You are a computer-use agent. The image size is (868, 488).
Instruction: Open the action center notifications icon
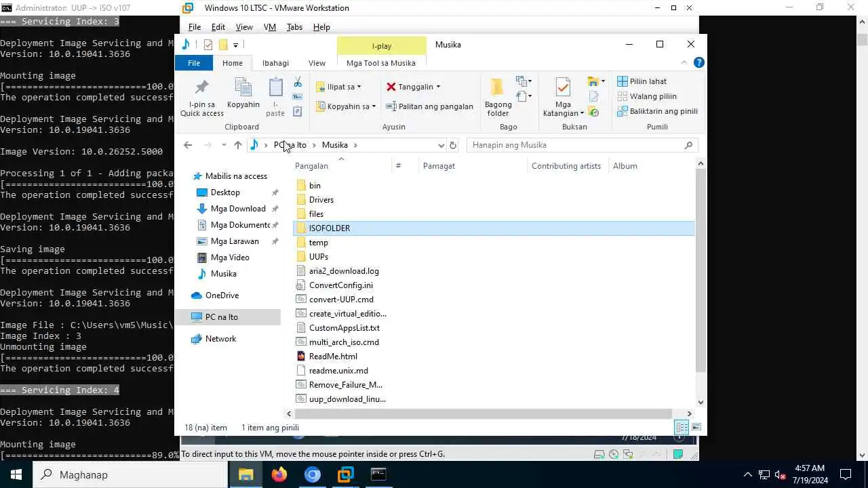[x=846, y=474]
